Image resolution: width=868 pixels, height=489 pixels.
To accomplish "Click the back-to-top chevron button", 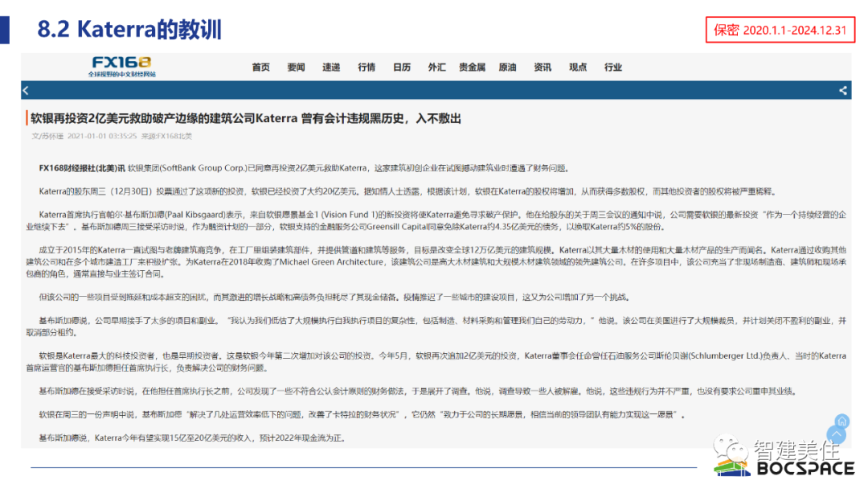I will point(837,434).
